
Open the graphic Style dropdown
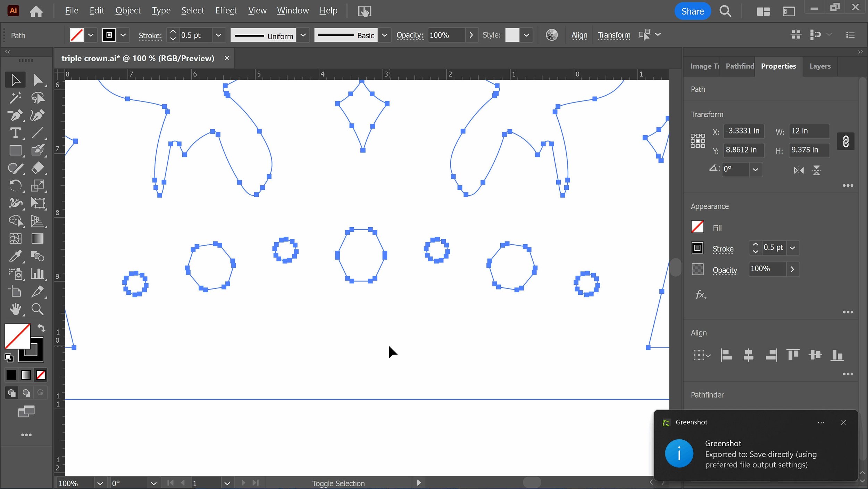[x=526, y=35]
